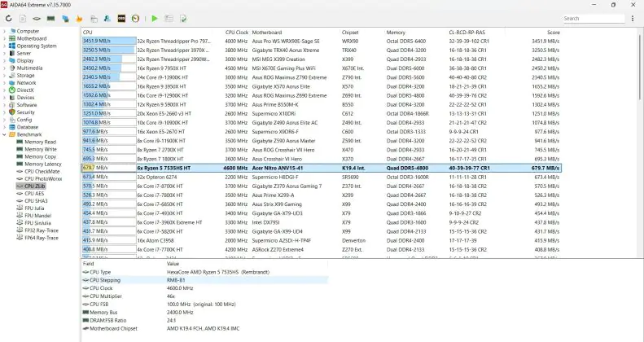Select Memory Read benchmark
Viewport: 644px width, 342px height.
40,142
